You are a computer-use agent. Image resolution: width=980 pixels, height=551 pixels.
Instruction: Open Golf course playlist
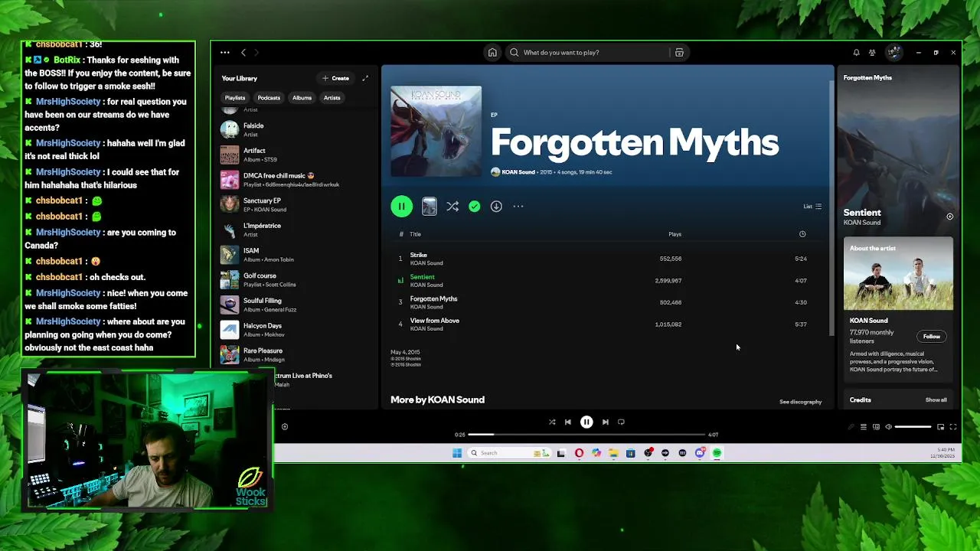point(295,280)
